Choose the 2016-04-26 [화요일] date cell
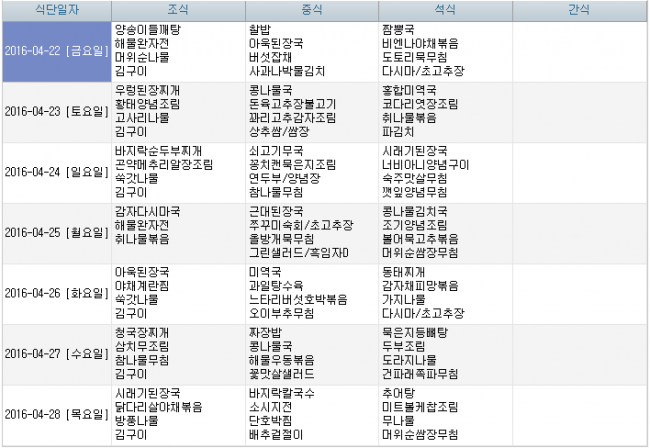The image size is (650, 448). point(56,293)
